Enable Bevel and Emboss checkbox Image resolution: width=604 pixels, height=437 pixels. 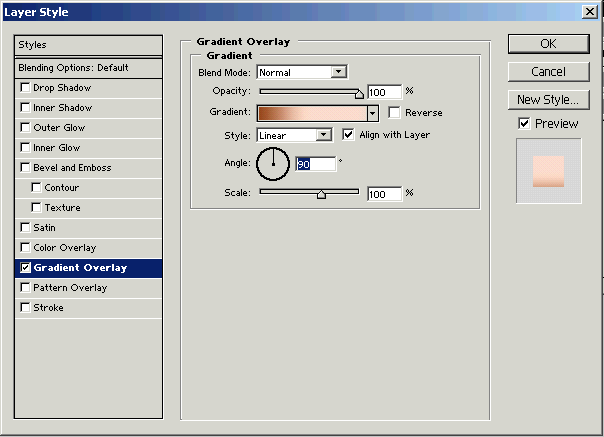coord(25,168)
